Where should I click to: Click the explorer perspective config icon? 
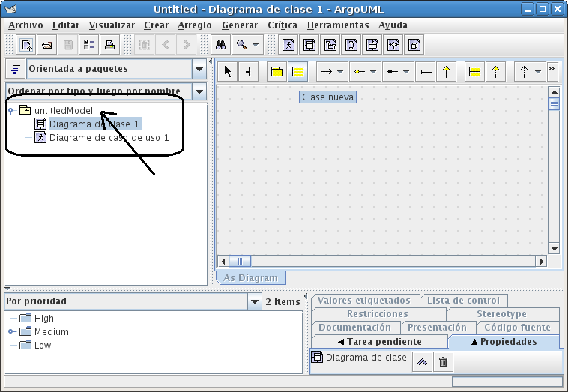point(15,69)
